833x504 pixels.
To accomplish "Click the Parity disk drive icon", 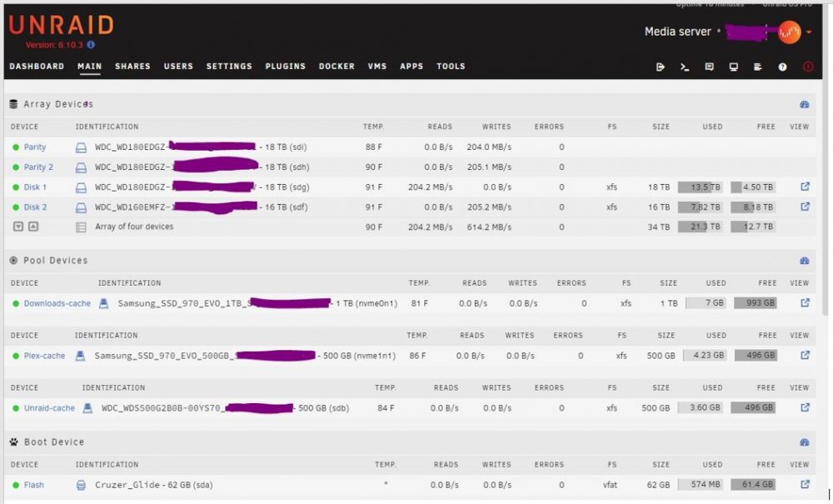I will click(x=81, y=147).
